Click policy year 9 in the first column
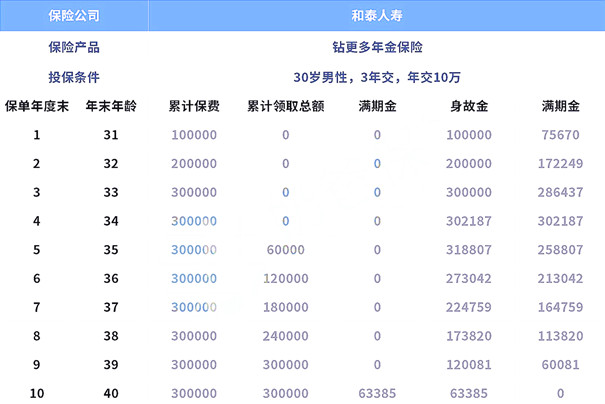Image resolution: width=605 pixels, height=404 pixels. pyautogui.click(x=37, y=365)
